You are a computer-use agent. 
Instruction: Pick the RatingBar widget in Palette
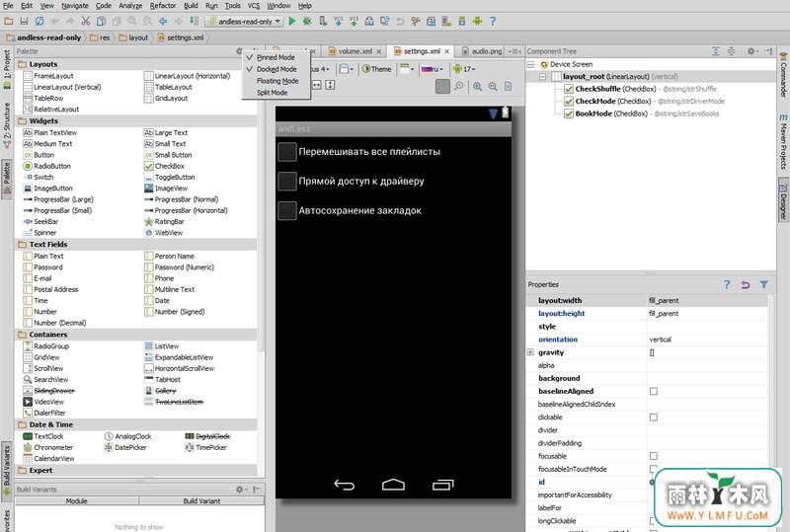pos(164,222)
